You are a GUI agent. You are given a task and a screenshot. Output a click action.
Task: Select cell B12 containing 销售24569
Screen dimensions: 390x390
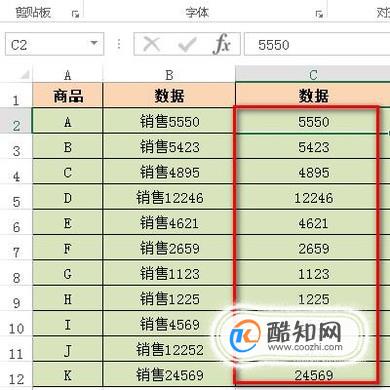coord(169,375)
